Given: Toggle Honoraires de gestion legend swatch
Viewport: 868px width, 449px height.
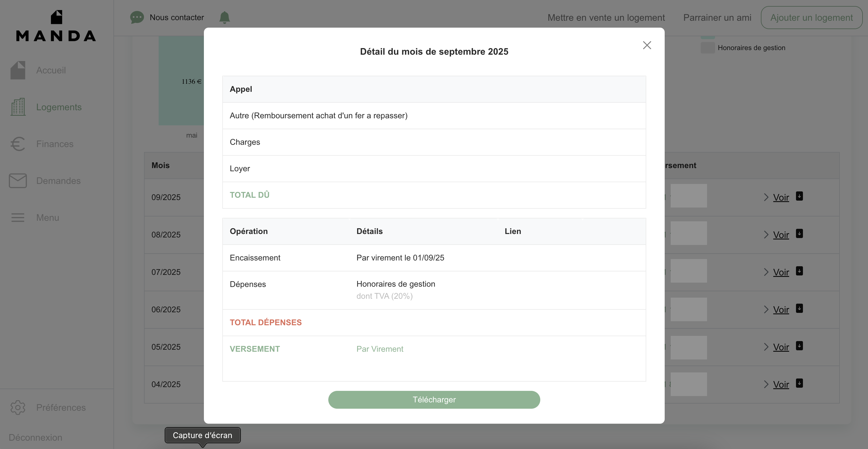Looking at the screenshot, I should [708, 47].
